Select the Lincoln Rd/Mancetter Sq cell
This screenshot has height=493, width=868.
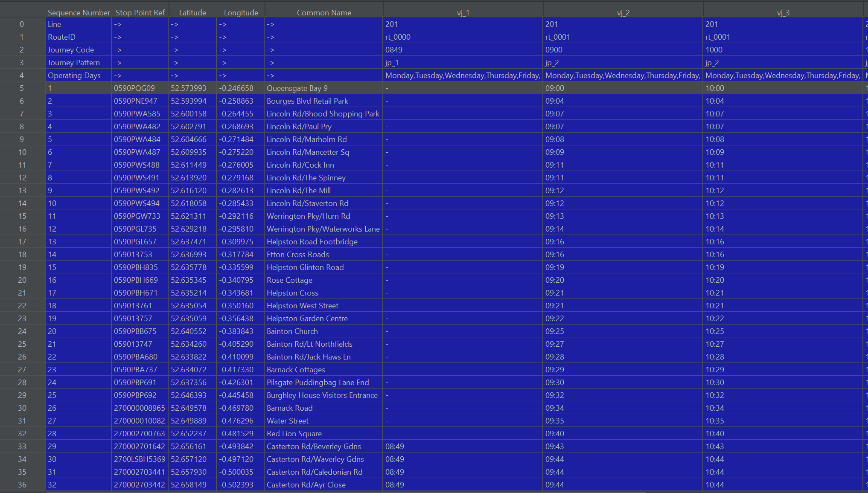coord(324,152)
